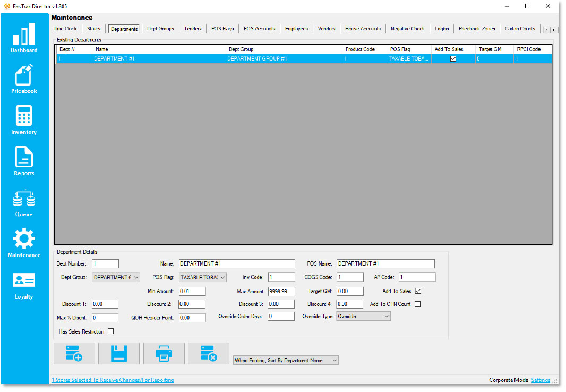Open the Reports section

click(x=24, y=161)
